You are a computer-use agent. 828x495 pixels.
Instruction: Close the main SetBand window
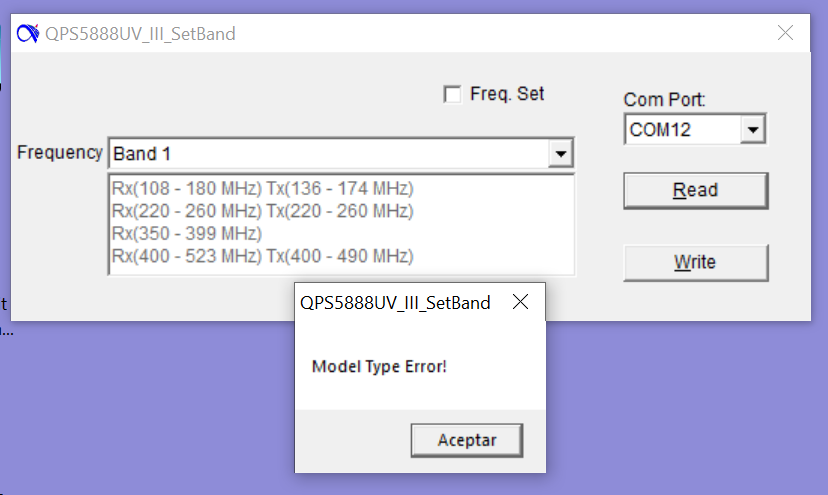coord(786,33)
